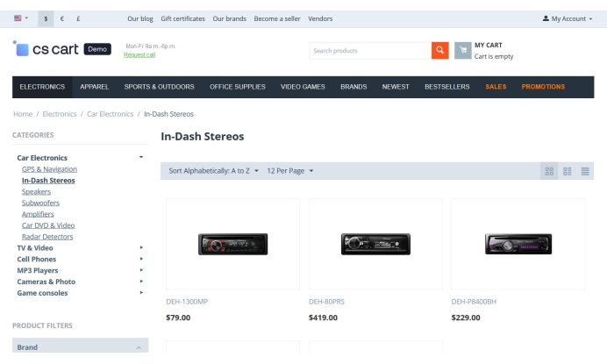The width and height of the screenshot is (607, 364).
Task: Open the Bestsellers menu item
Action: coord(447,87)
